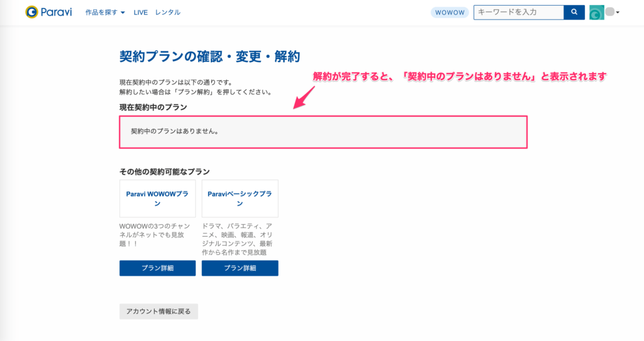Open the 作品を探す dropdown menu
The width and height of the screenshot is (644, 341).
[105, 13]
